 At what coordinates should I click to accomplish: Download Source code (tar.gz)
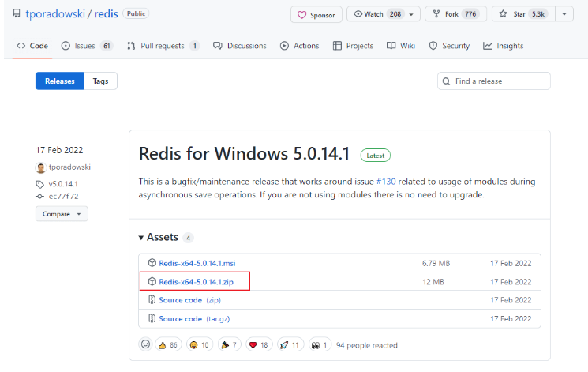point(194,319)
